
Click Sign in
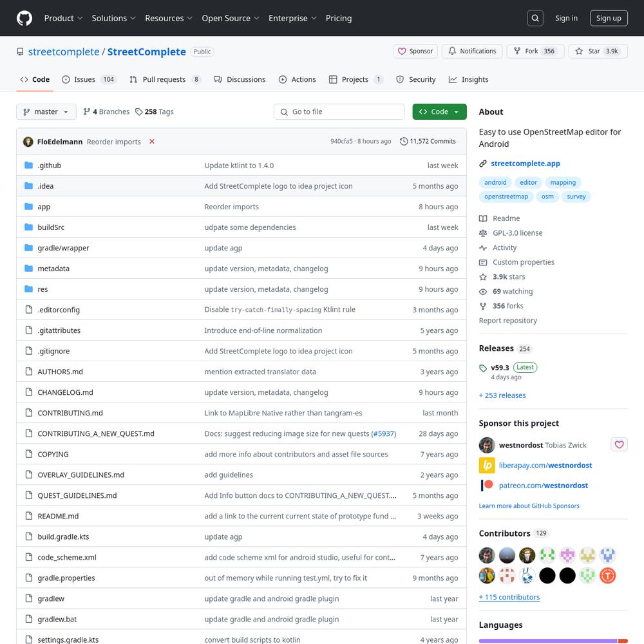click(x=566, y=18)
